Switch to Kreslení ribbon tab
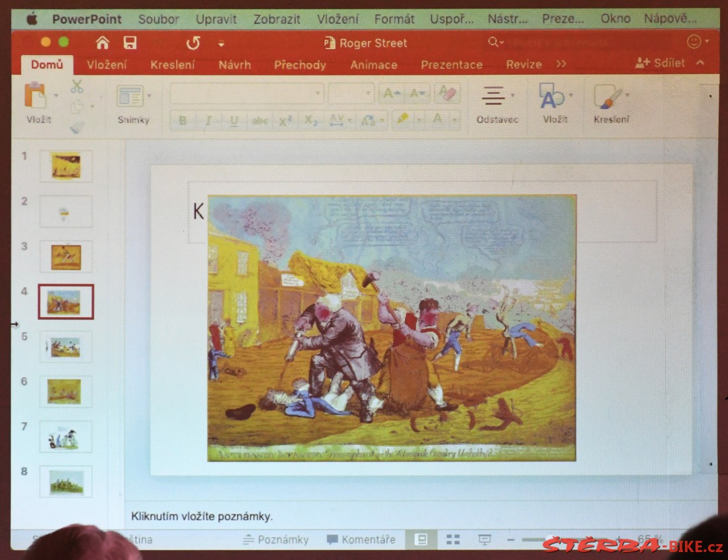728x560 pixels. click(x=173, y=65)
